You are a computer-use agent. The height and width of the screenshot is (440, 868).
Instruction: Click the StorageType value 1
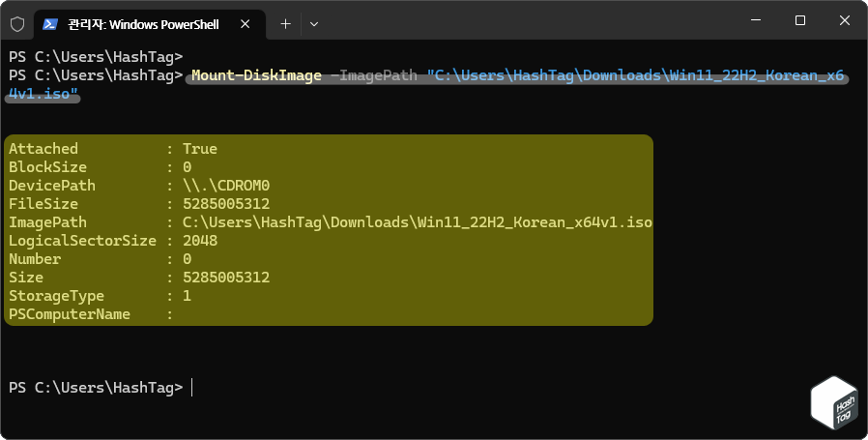click(x=188, y=295)
